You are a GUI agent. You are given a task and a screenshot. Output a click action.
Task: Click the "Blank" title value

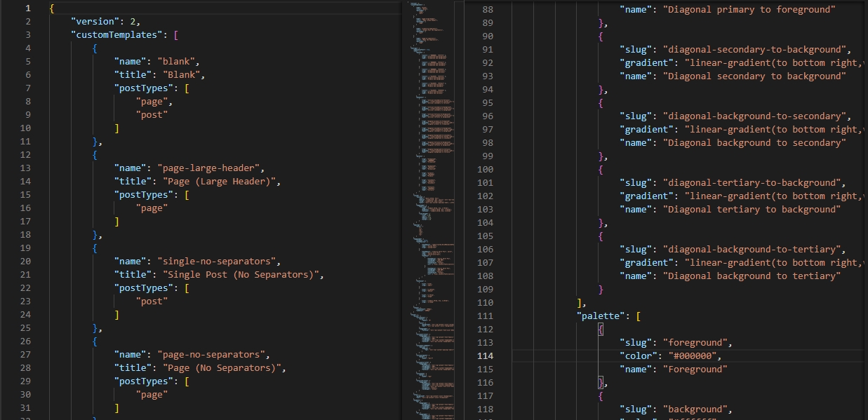pyautogui.click(x=182, y=74)
